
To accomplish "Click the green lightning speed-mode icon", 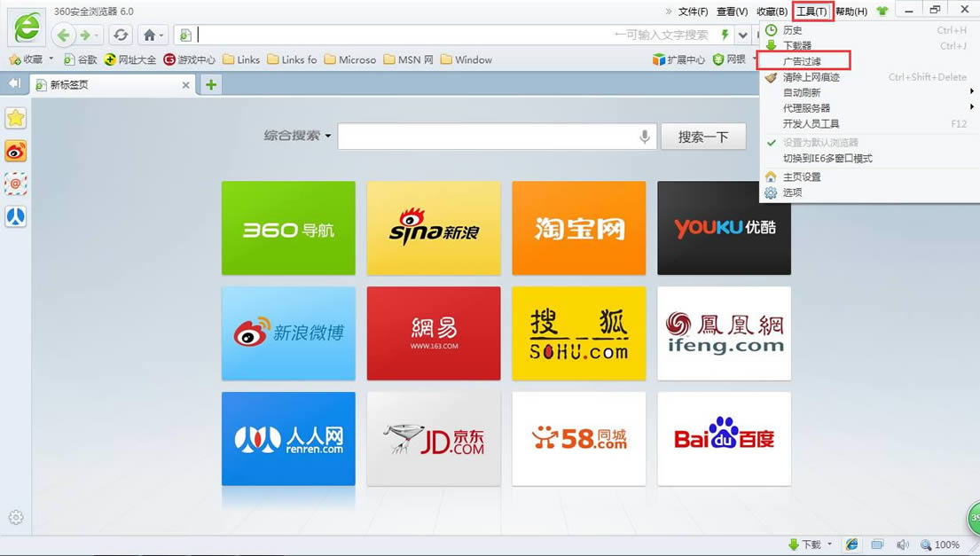I will click(x=725, y=35).
